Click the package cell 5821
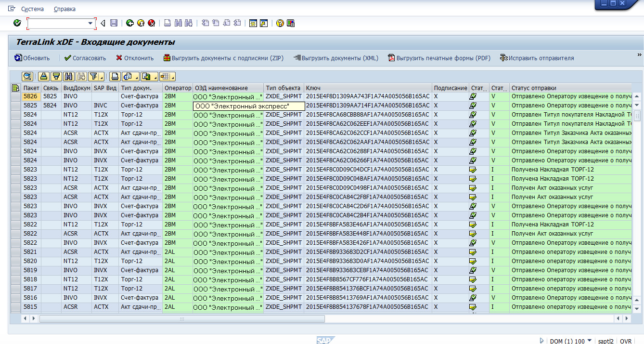644x344 pixels. 31,252
